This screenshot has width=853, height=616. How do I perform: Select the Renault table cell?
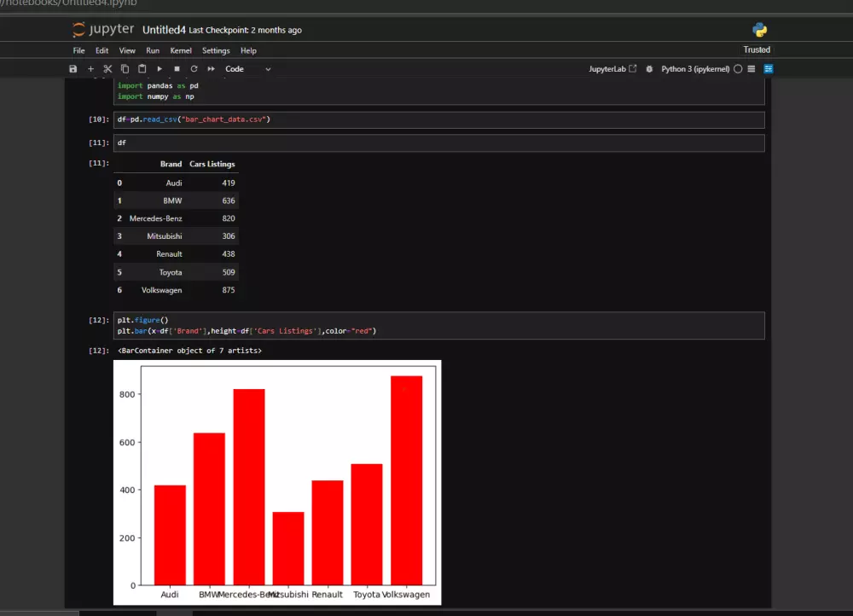pos(169,254)
